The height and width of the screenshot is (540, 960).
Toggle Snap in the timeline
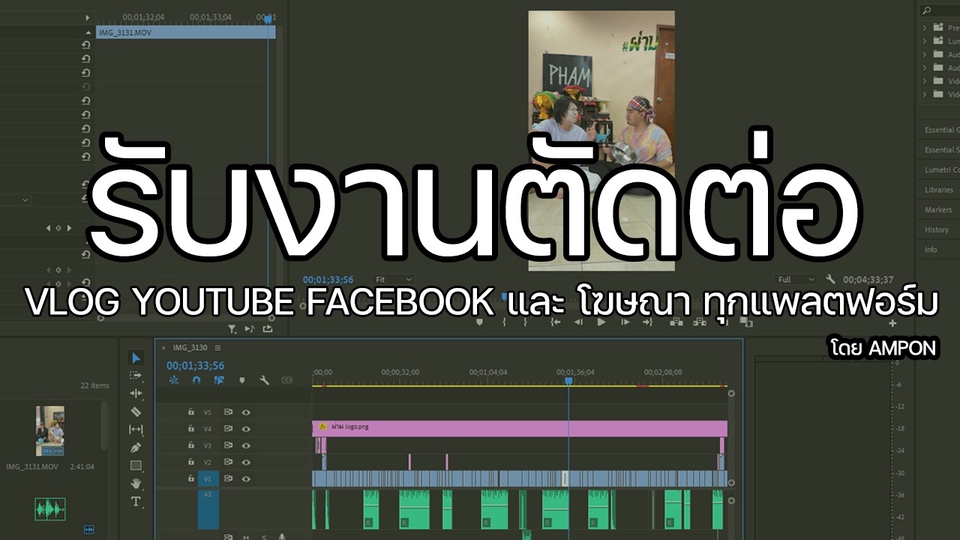pyautogui.click(x=196, y=380)
